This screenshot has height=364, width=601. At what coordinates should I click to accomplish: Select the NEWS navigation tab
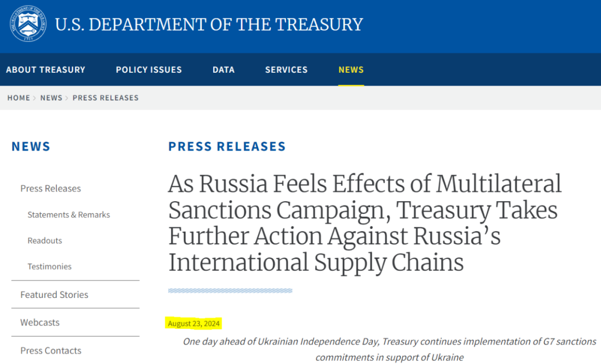click(x=351, y=69)
